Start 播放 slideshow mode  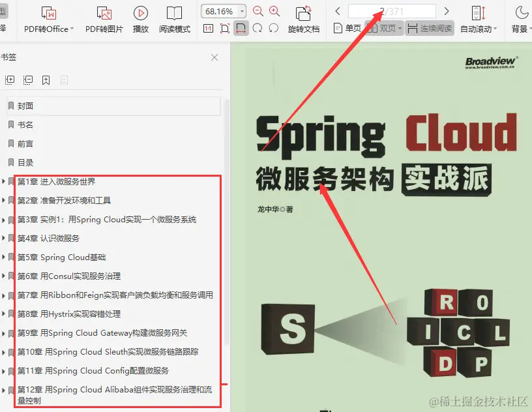pyautogui.click(x=140, y=20)
